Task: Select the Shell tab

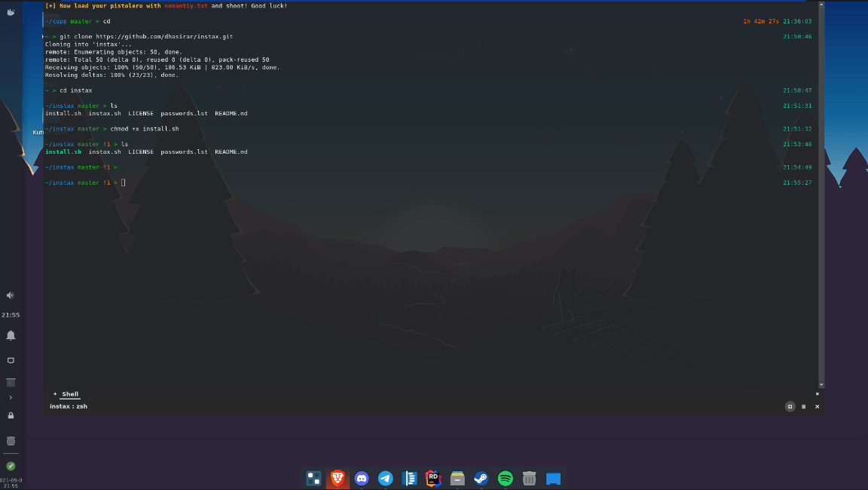Action: tap(70, 394)
